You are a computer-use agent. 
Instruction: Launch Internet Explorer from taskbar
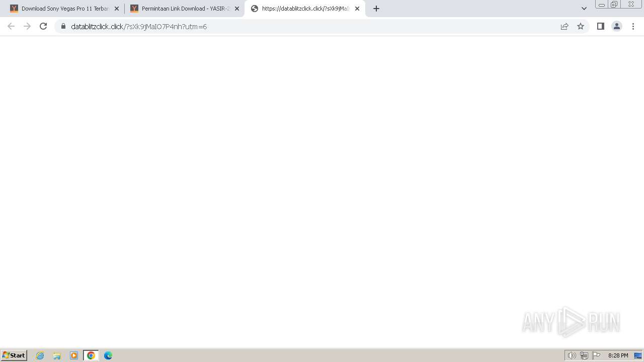(40, 355)
